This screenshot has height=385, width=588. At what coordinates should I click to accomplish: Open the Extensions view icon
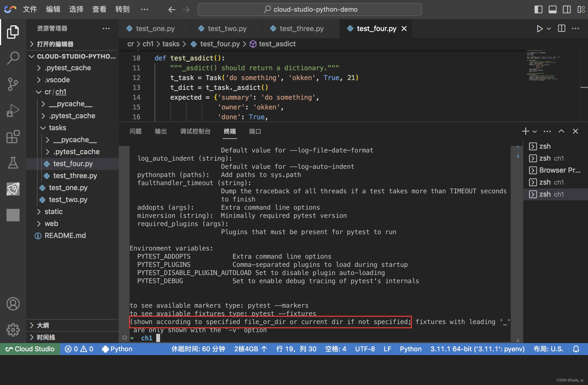[x=13, y=136]
